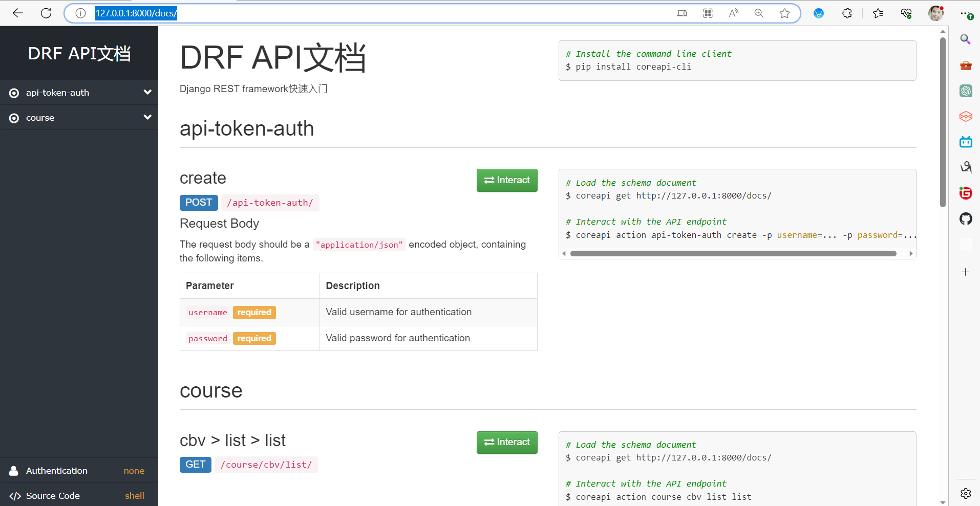
Task: Open Authentication menu at sidebar bottom
Action: point(79,471)
